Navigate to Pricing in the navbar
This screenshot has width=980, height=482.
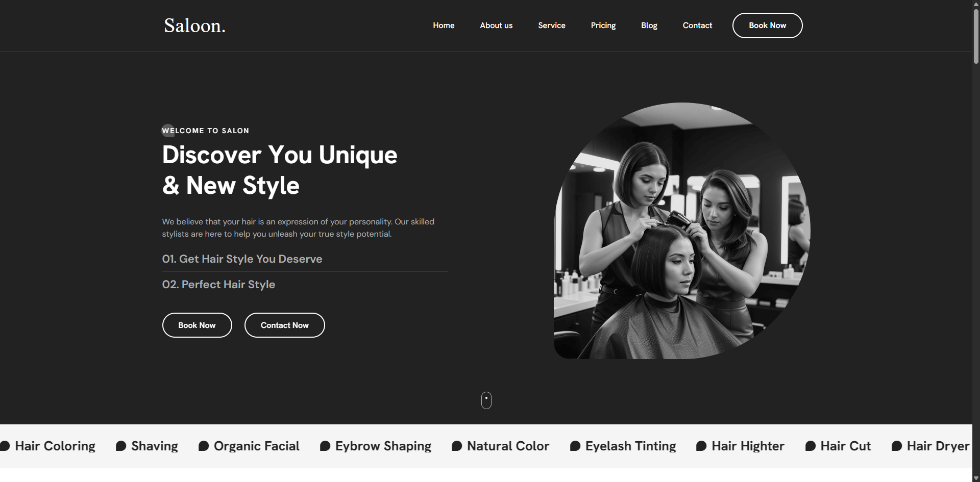[x=603, y=26]
